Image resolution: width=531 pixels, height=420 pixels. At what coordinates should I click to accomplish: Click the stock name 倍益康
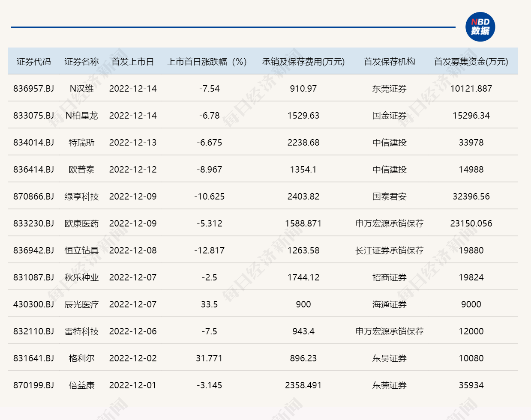coord(81,385)
